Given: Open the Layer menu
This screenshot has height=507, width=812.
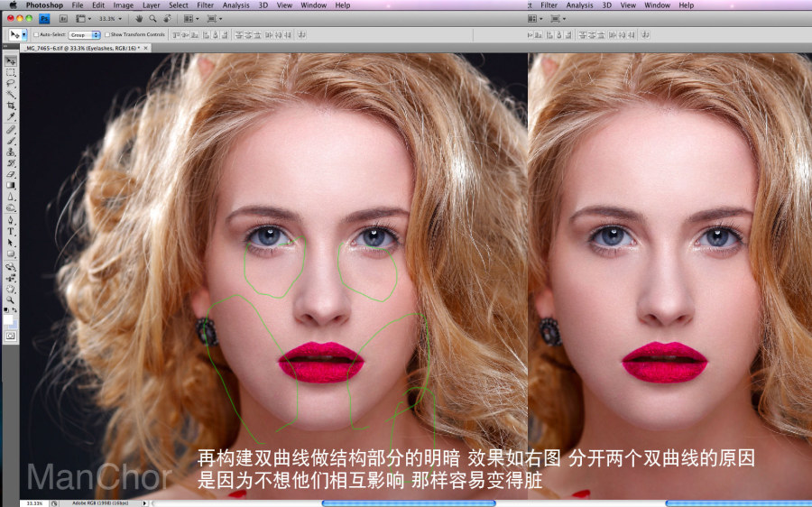Looking at the screenshot, I should click(151, 5).
